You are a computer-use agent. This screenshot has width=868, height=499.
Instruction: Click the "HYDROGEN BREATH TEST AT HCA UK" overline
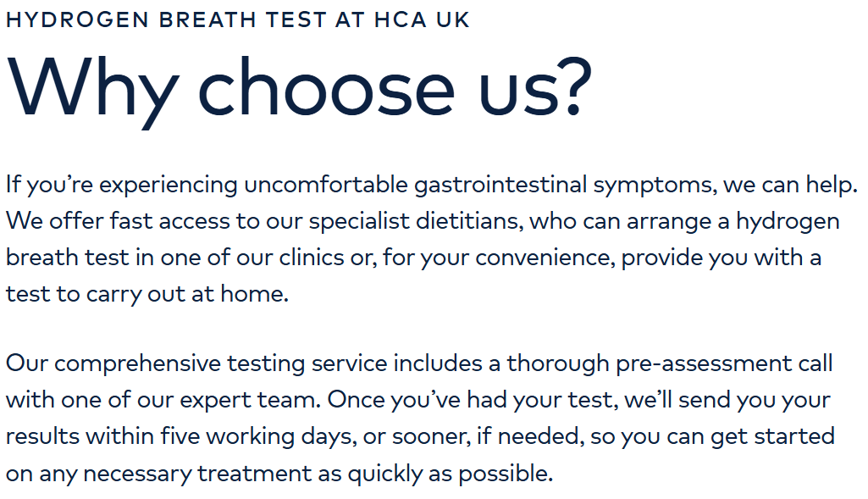[x=237, y=19]
